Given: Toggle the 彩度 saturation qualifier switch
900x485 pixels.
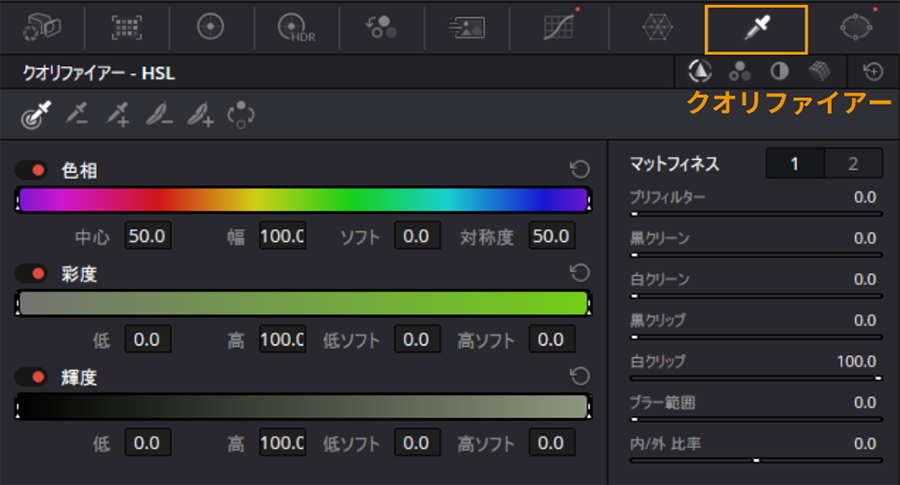Looking at the screenshot, I should [x=31, y=274].
